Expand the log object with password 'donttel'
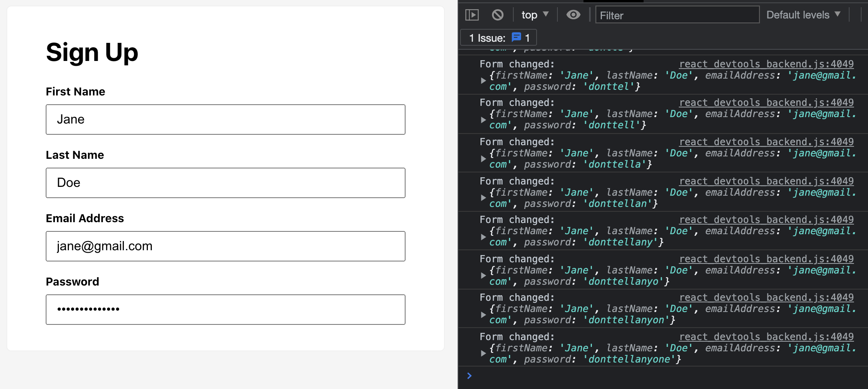 pyautogui.click(x=483, y=81)
